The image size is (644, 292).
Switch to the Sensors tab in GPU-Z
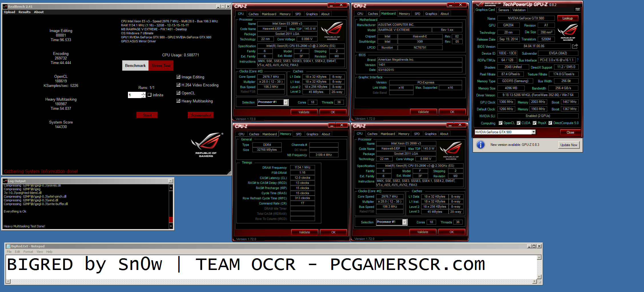pyautogui.click(x=504, y=10)
